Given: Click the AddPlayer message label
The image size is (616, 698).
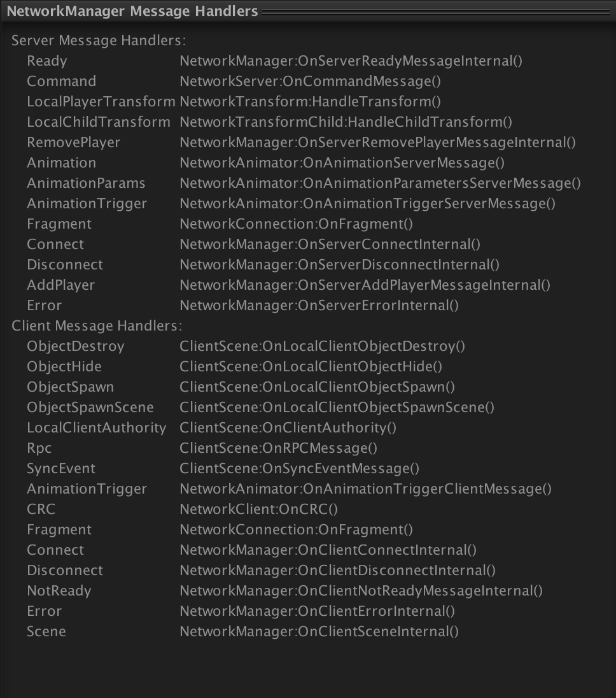Looking at the screenshot, I should point(60,285).
